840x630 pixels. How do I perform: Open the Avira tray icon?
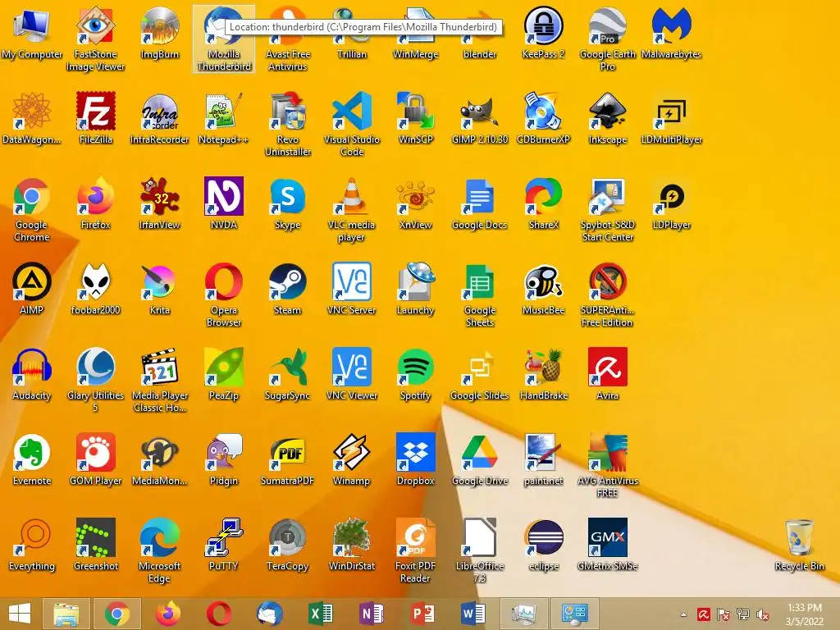pos(703,614)
